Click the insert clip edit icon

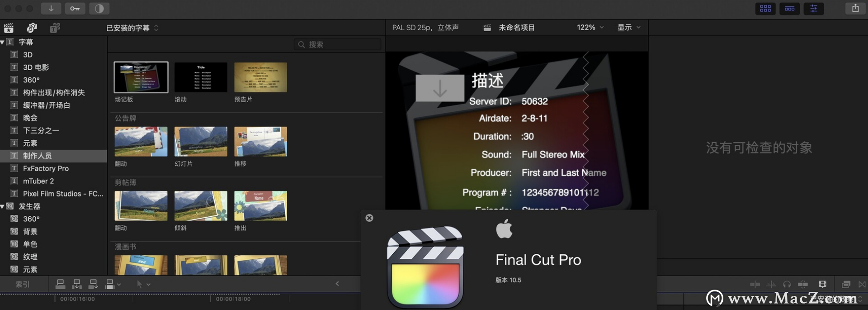coord(77,284)
